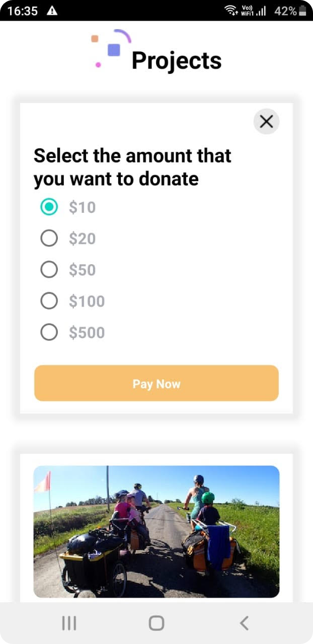Open recent apps from the navigation bar

[68, 622]
